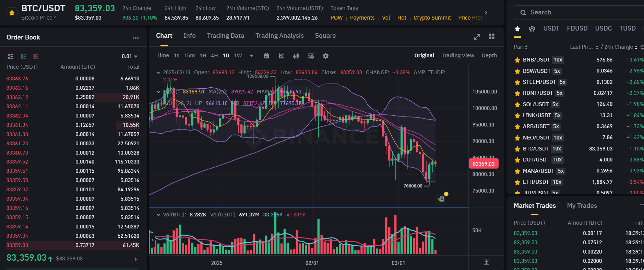644x270 pixels.
Task: Open the order book footer arrow next to $83,359.03
Action: pyautogui.click(x=135, y=259)
